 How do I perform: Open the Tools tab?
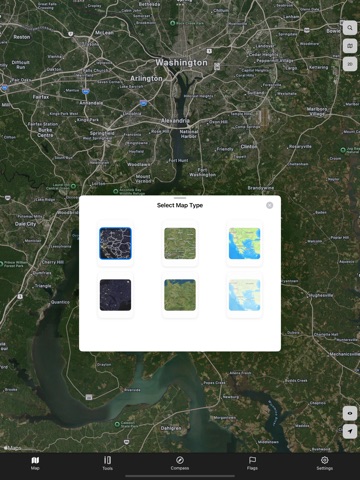[107, 463]
